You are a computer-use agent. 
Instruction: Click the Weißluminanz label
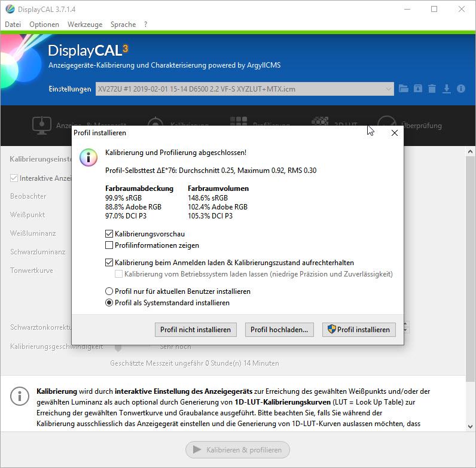tap(33, 233)
